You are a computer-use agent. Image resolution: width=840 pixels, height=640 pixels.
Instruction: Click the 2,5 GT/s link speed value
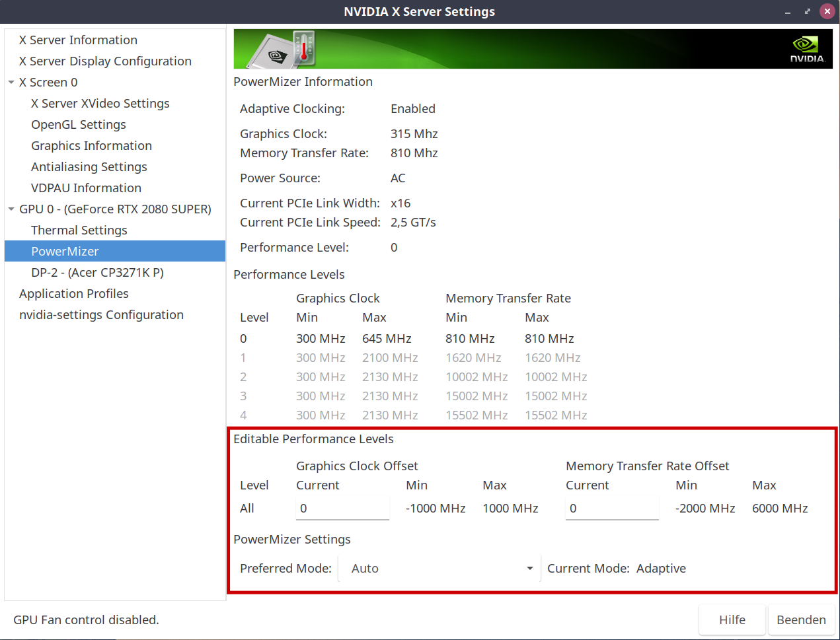pyautogui.click(x=413, y=223)
